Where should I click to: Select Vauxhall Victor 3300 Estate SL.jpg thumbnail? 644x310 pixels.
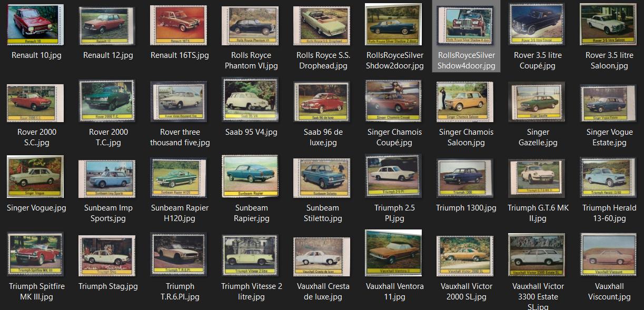tap(537, 255)
